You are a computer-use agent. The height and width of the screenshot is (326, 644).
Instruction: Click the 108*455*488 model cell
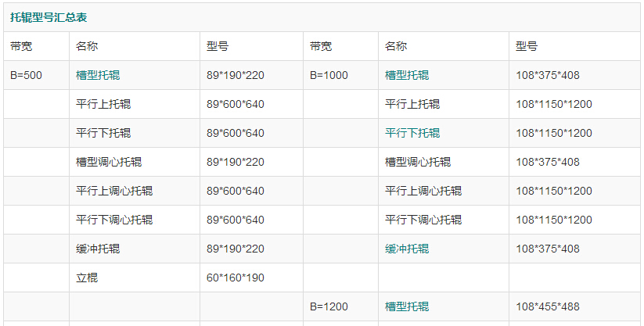click(x=548, y=306)
